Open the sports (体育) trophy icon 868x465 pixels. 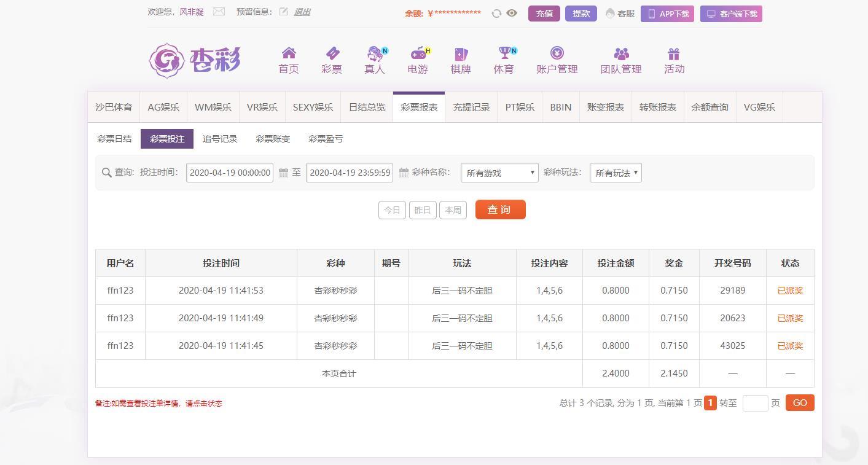coord(504,53)
